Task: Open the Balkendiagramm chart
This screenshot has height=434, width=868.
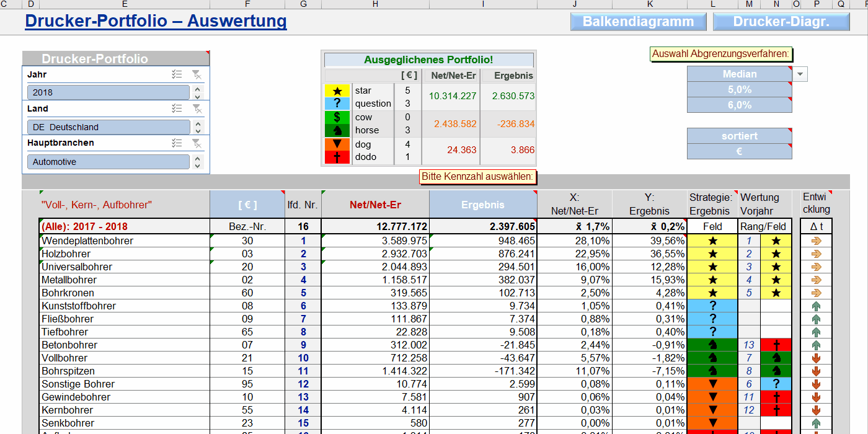Action: click(638, 22)
